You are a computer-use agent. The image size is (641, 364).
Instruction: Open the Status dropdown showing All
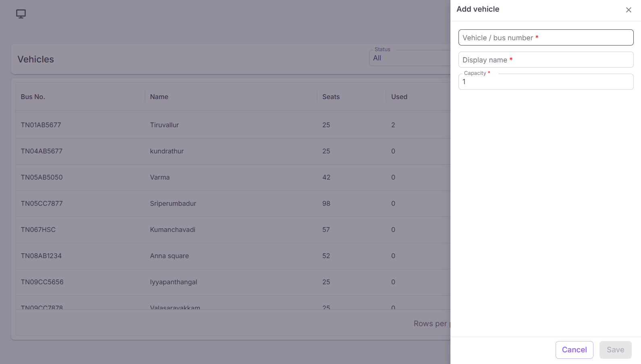point(409,58)
